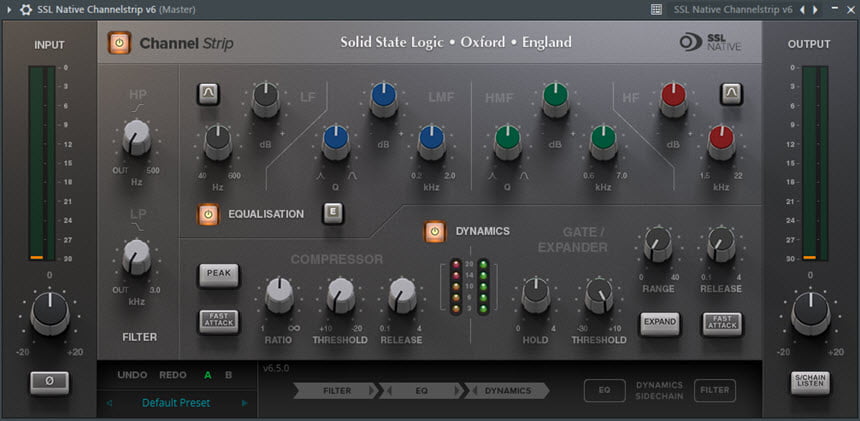This screenshot has height=421, width=860.
Task: Route FILTER to dynamics sidechain
Action: (715, 390)
